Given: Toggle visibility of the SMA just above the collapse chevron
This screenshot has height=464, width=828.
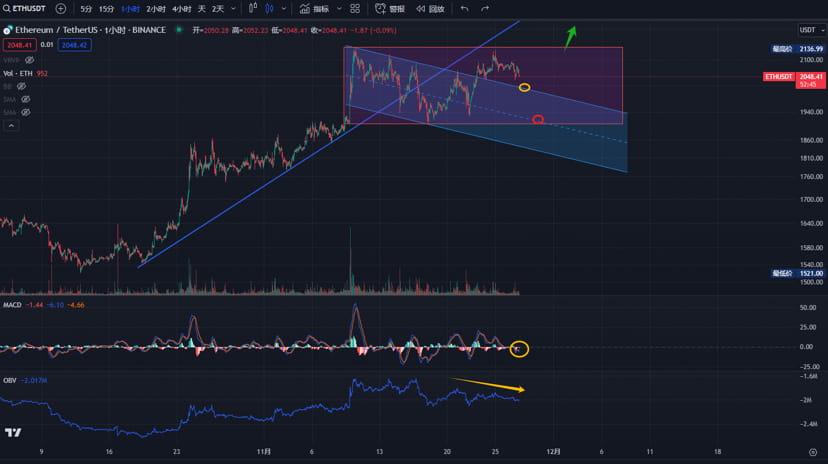Looking at the screenshot, I should (25, 112).
